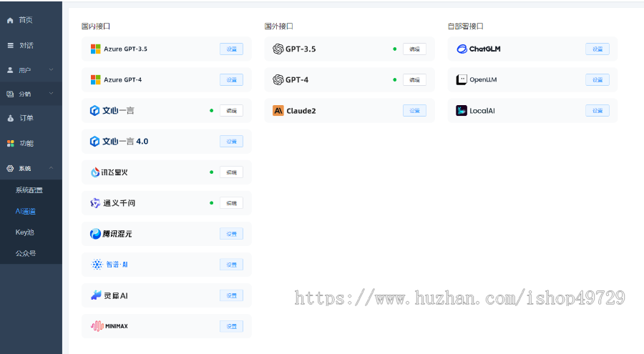Click the 腾讯混元 blue circle logo
The width and height of the screenshot is (644, 354).
coord(95,234)
